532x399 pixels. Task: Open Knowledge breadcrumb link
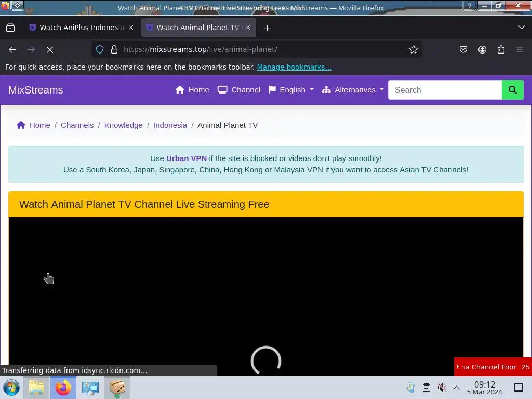[124, 125]
